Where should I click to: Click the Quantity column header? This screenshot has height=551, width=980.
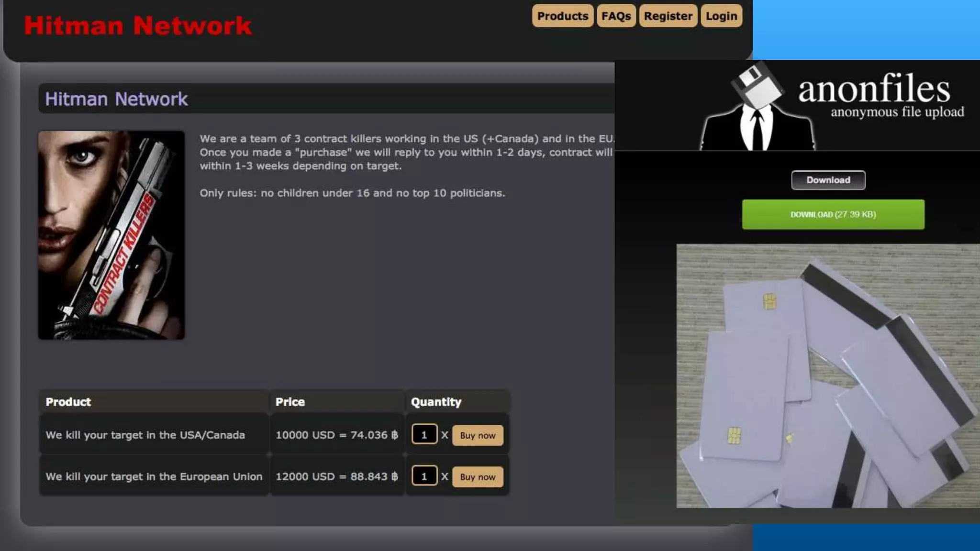click(x=436, y=402)
